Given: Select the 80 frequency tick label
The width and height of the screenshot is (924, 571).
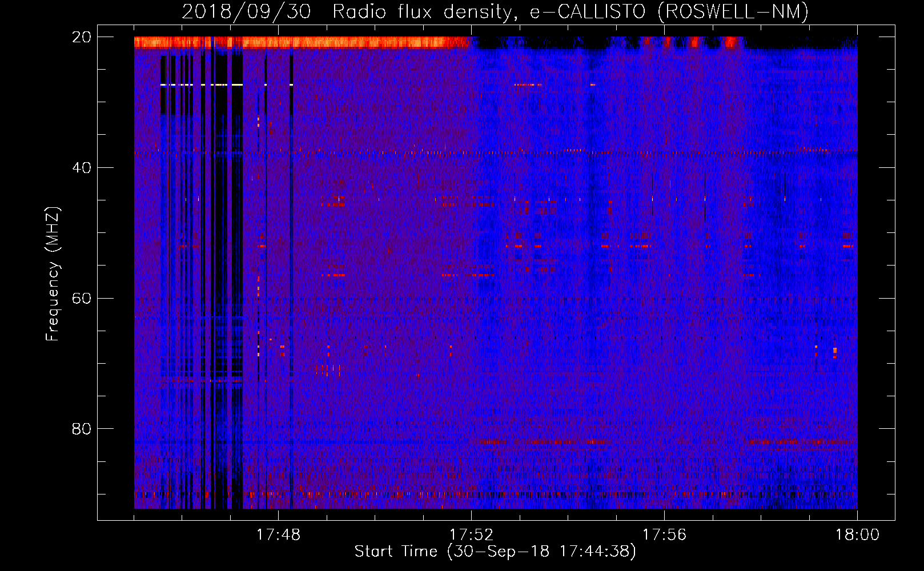Looking at the screenshot, I should pyautogui.click(x=81, y=429).
